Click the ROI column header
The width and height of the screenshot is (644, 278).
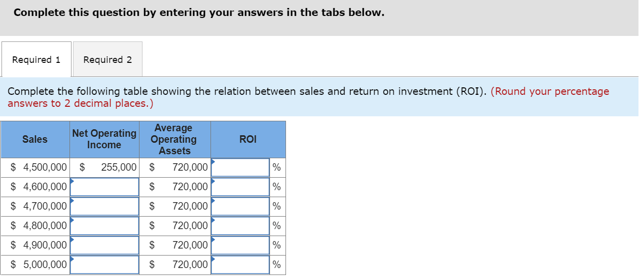click(x=248, y=139)
